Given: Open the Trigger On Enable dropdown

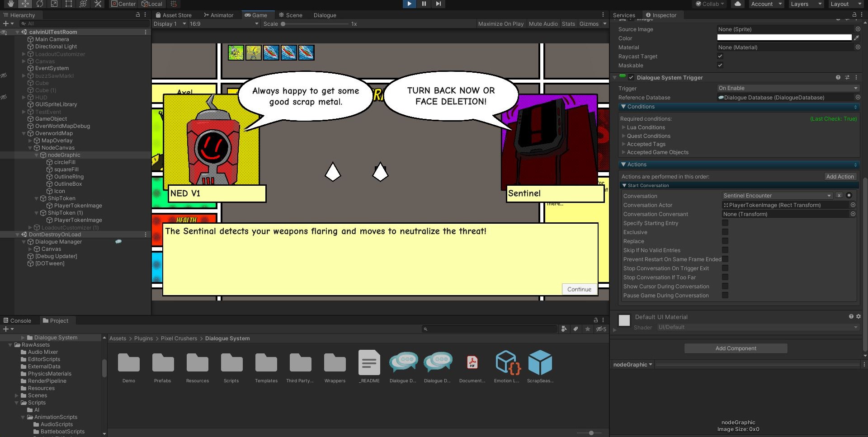Looking at the screenshot, I should click(x=788, y=88).
